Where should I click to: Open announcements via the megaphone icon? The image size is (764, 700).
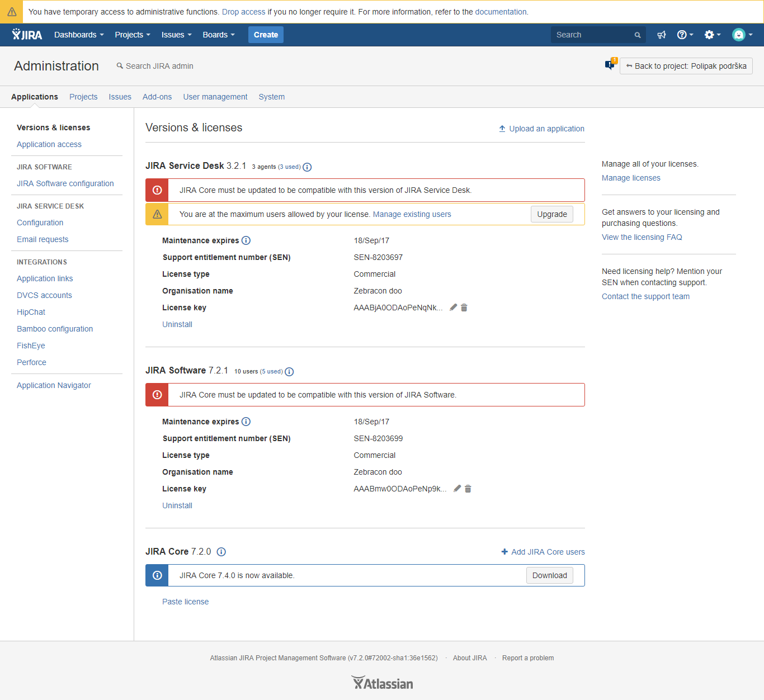pos(662,34)
